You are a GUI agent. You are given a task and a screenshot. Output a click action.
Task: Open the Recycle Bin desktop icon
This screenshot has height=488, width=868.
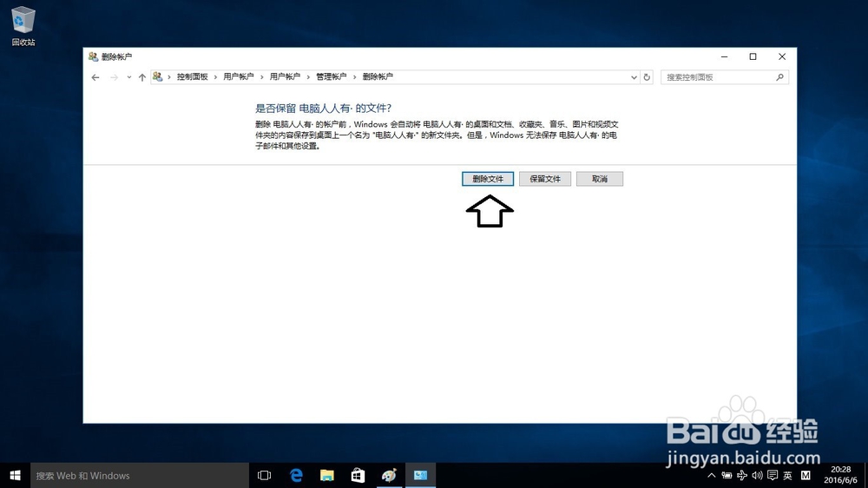[23, 26]
